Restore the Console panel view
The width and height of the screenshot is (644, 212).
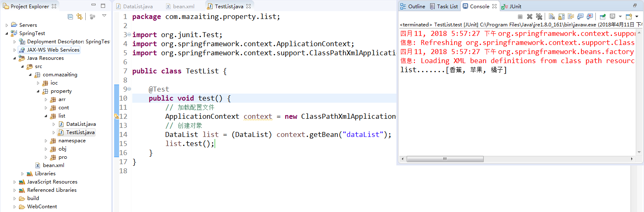click(x=635, y=6)
